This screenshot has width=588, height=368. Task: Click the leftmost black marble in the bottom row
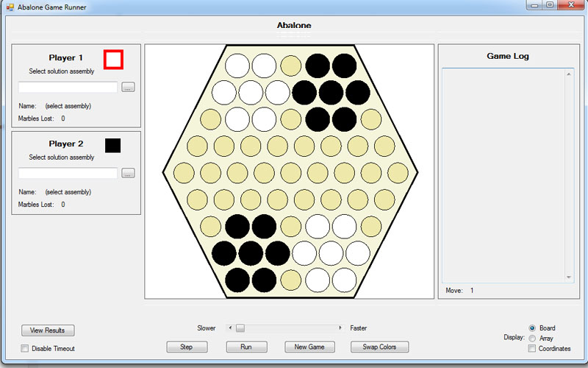coord(237,280)
